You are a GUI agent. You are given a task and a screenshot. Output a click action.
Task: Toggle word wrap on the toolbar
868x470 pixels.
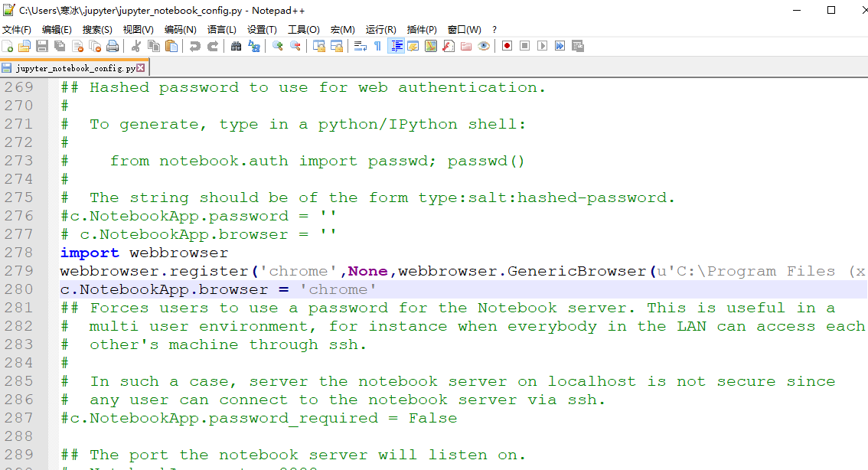pyautogui.click(x=362, y=46)
